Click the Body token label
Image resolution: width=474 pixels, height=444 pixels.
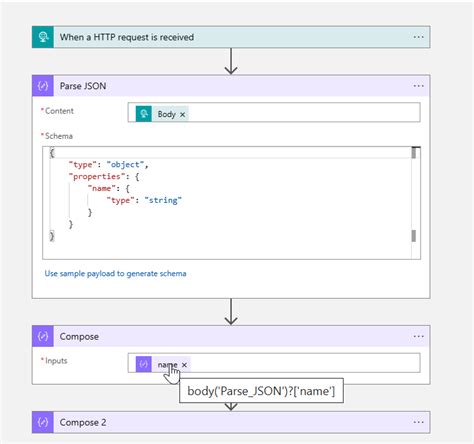[x=166, y=114]
